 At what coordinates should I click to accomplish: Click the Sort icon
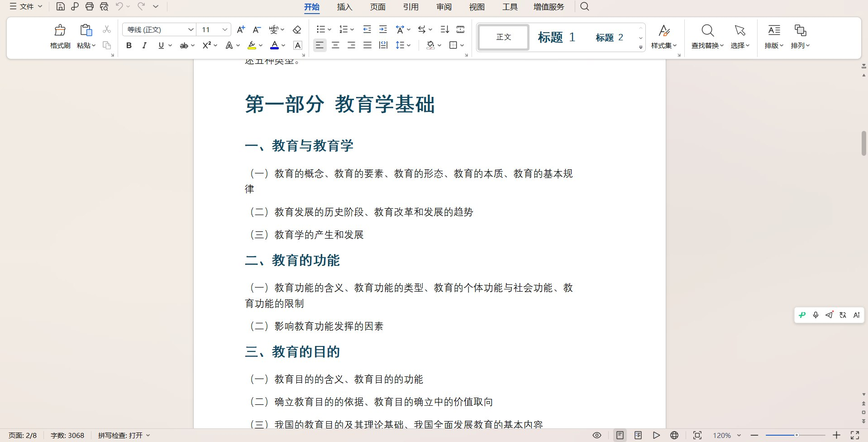(445, 29)
